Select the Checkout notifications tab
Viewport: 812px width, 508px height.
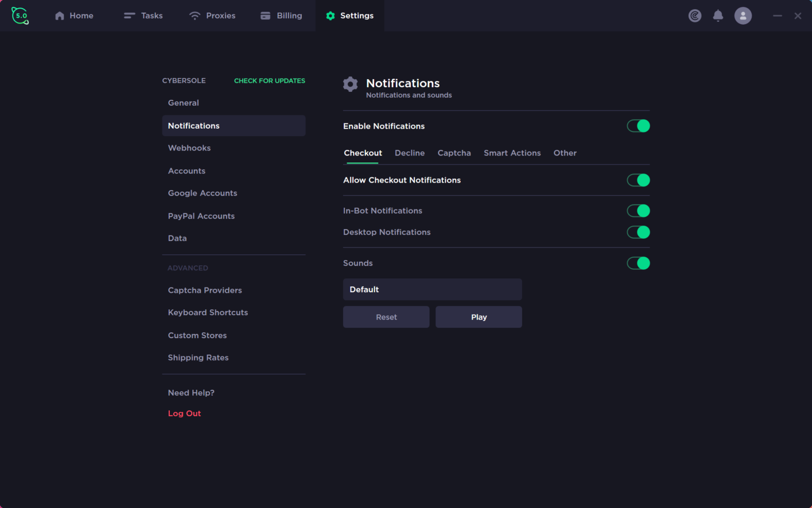(363, 153)
